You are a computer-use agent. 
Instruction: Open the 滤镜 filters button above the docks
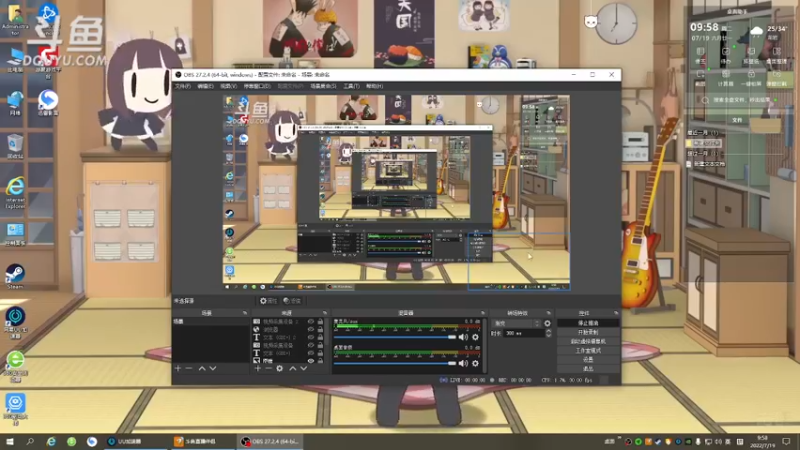coord(292,301)
